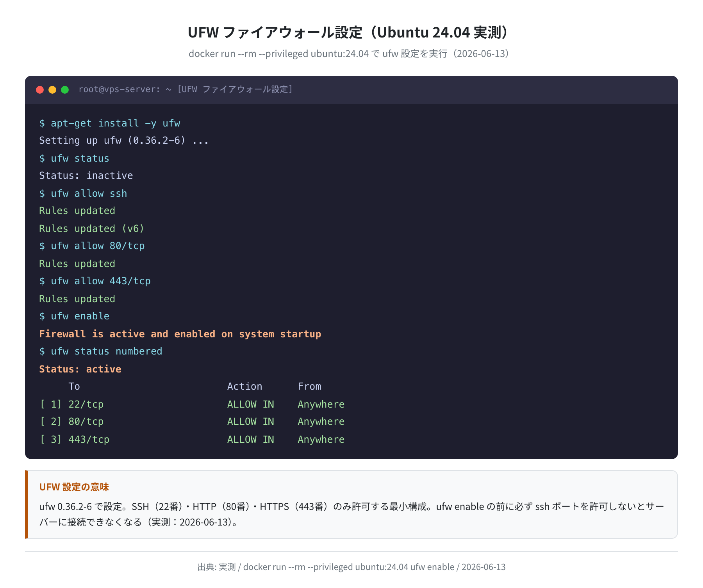This screenshot has height=588, width=703.
Task: Select the terminal title root@vps-server text
Action: coord(186,89)
